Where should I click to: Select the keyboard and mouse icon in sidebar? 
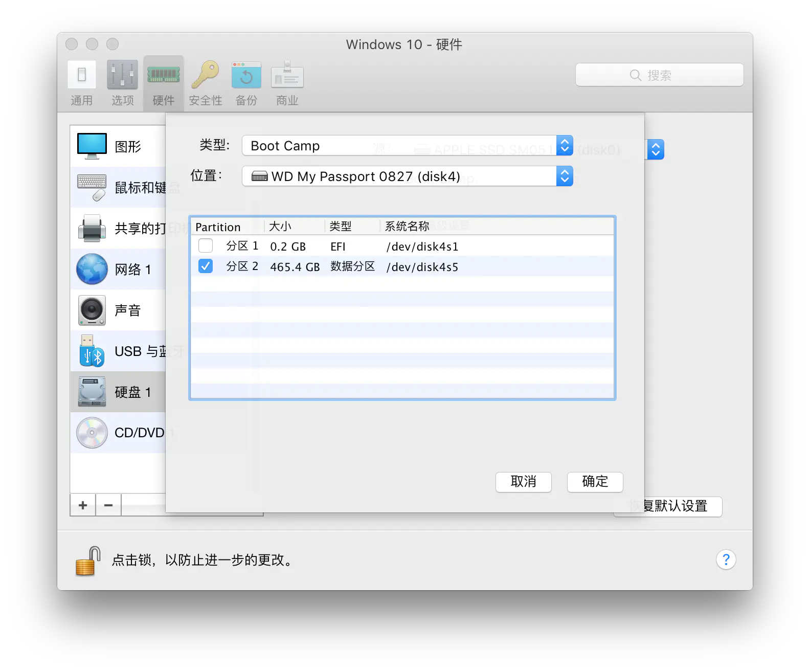tap(92, 187)
